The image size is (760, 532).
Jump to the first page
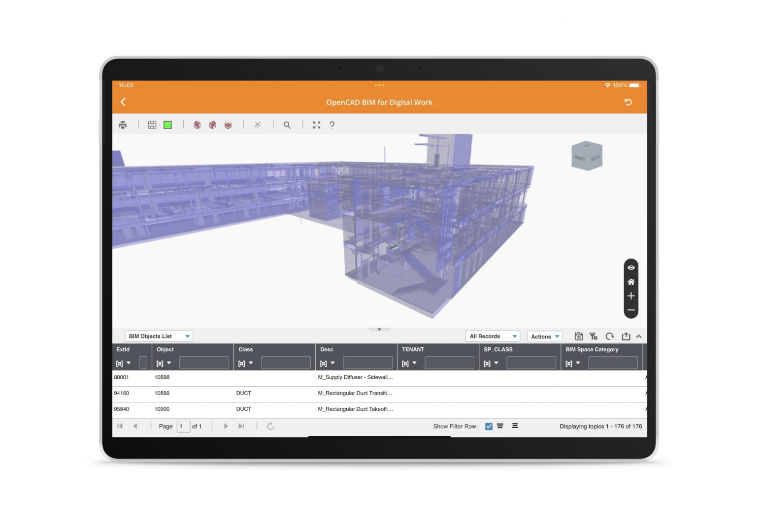(120, 426)
